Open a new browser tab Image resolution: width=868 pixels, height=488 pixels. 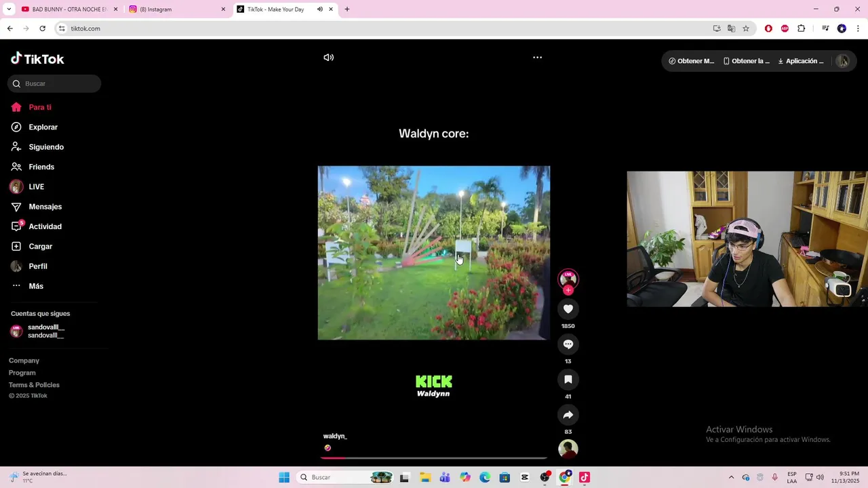(347, 9)
